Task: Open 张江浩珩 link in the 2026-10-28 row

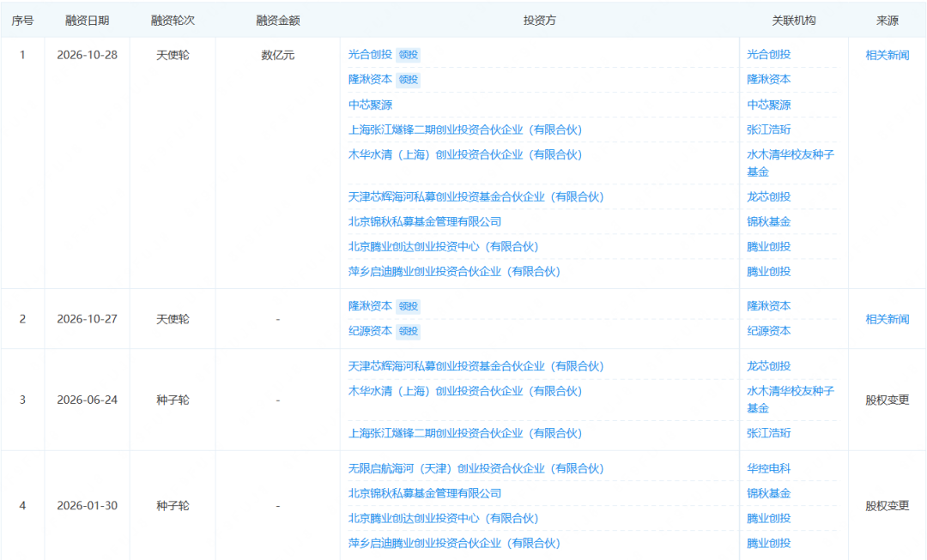Action: [768, 129]
